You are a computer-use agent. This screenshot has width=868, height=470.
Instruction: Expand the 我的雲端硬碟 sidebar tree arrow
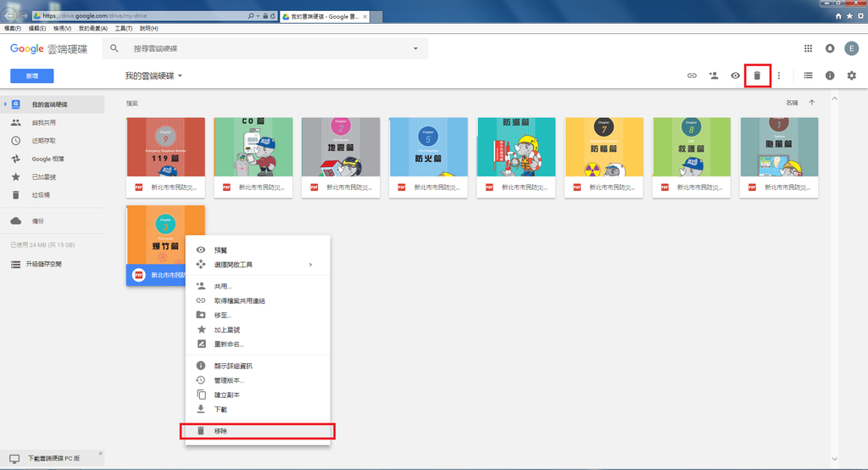coord(5,104)
